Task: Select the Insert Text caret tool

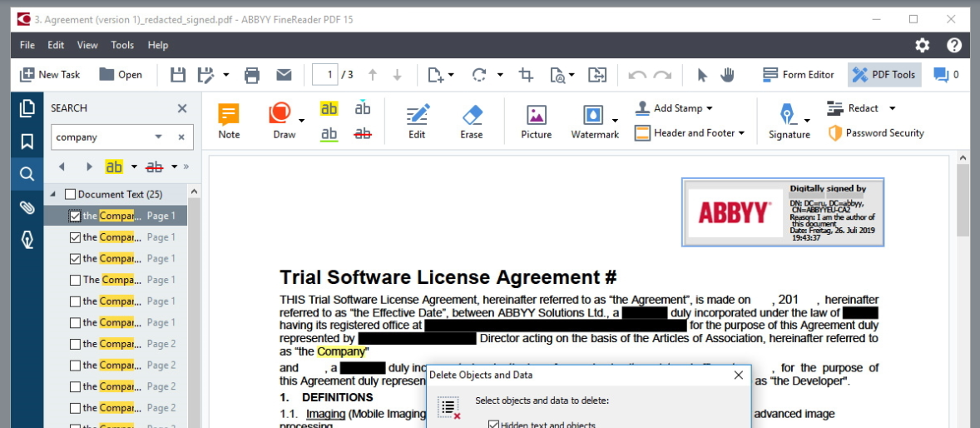Action: (x=363, y=108)
